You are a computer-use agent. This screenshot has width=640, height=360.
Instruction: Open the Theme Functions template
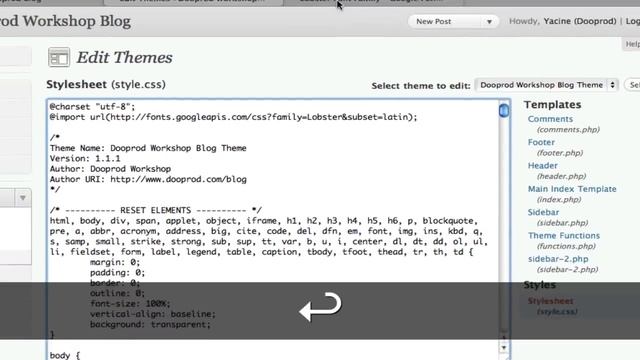[x=563, y=236]
